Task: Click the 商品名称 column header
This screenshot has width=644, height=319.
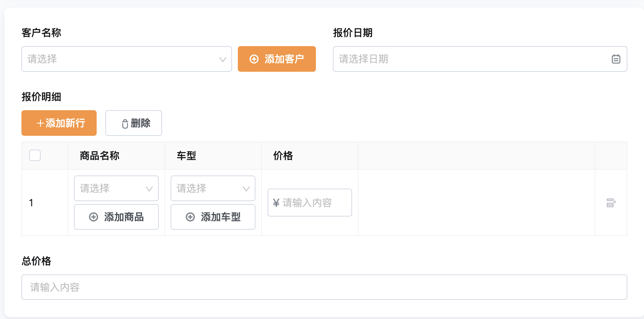Action: [x=100, y=156]
